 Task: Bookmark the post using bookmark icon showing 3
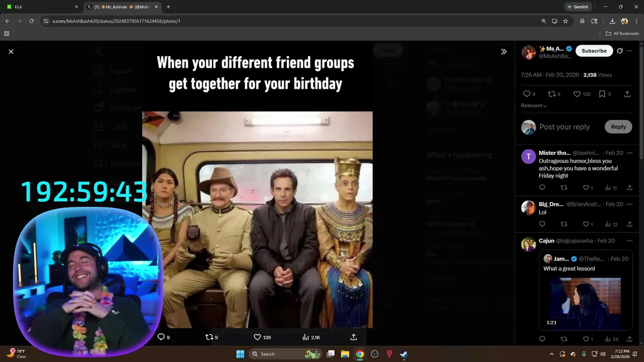coord(605,94)
